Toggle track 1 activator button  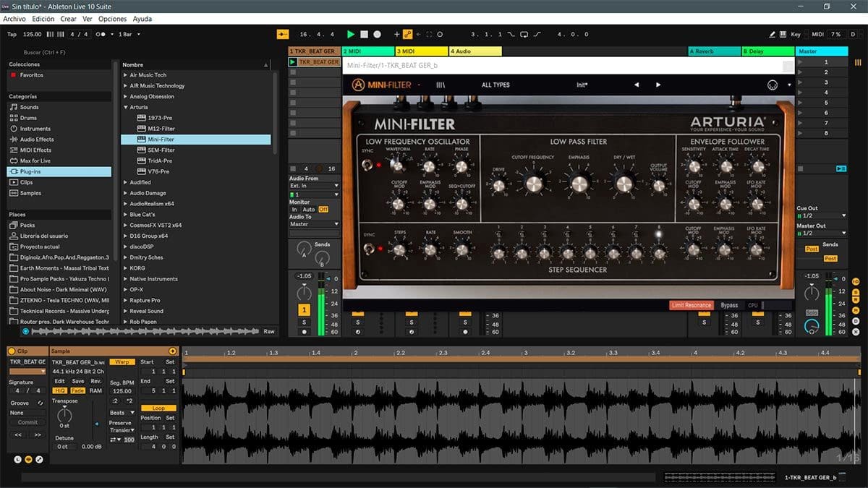coord(304,310)
